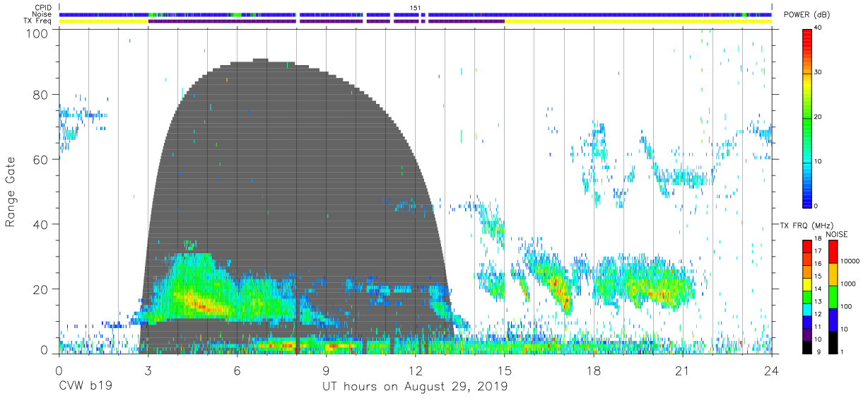Click the CPID value 151

416,8
